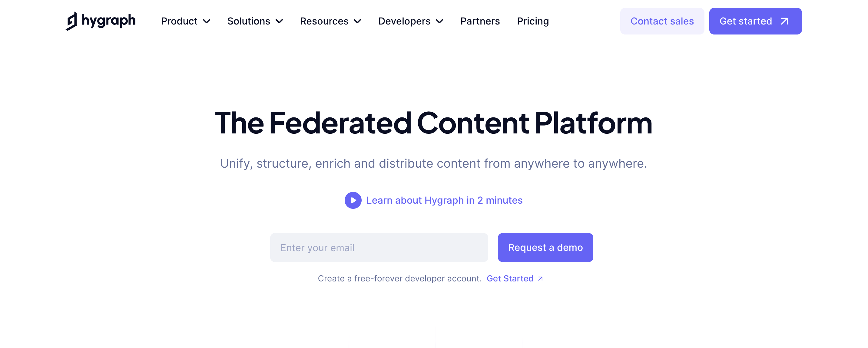Click the Enter your email input field

[379, 247]
